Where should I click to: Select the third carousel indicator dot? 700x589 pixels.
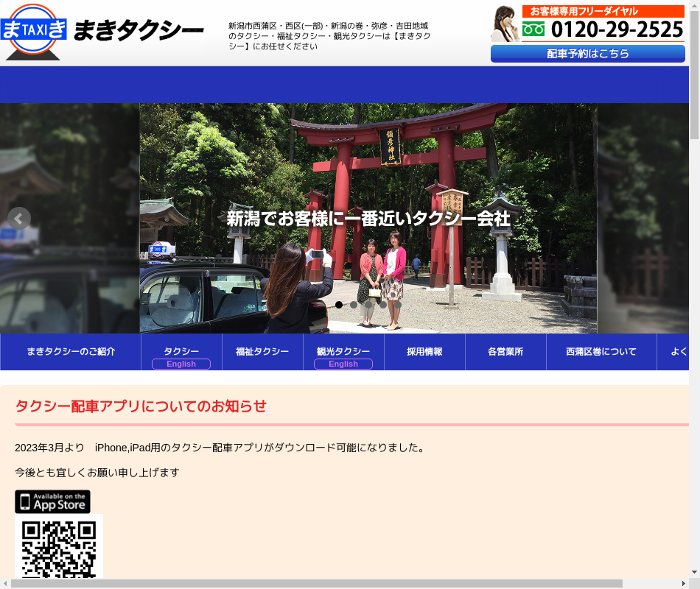(x=368, y=305)
